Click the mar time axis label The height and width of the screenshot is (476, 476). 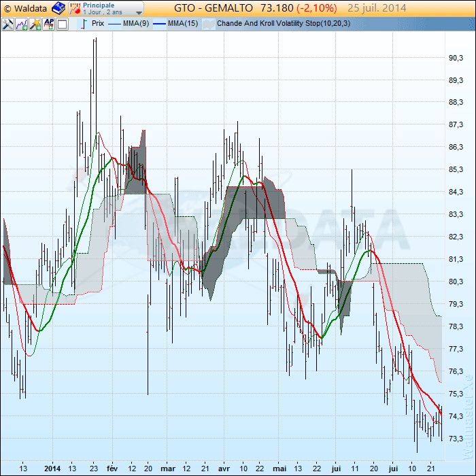168,469
